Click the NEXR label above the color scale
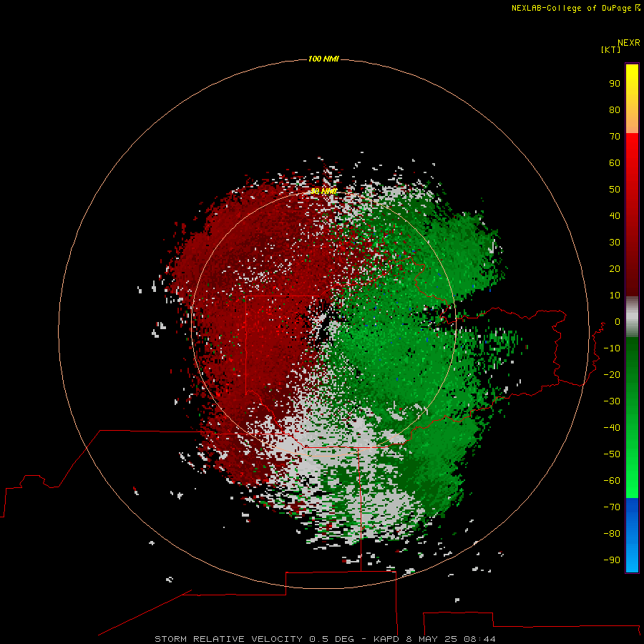644x644 pixels. [x=629, y=43]
